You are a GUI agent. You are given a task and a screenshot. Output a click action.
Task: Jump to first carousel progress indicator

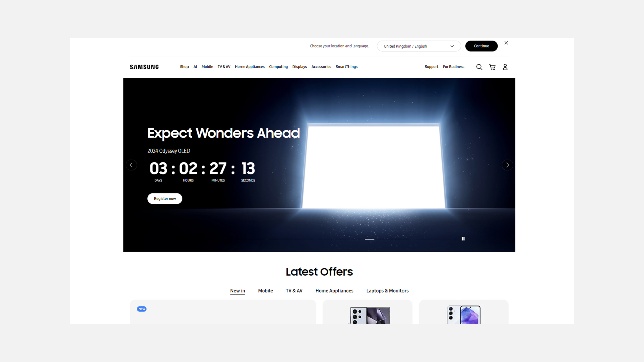(x=195, y=239)
